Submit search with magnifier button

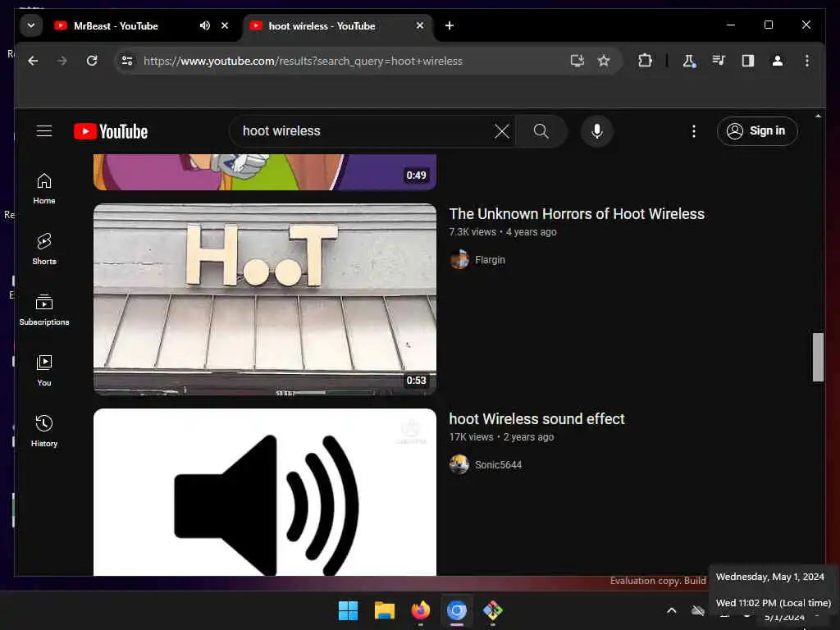(541, 131)
